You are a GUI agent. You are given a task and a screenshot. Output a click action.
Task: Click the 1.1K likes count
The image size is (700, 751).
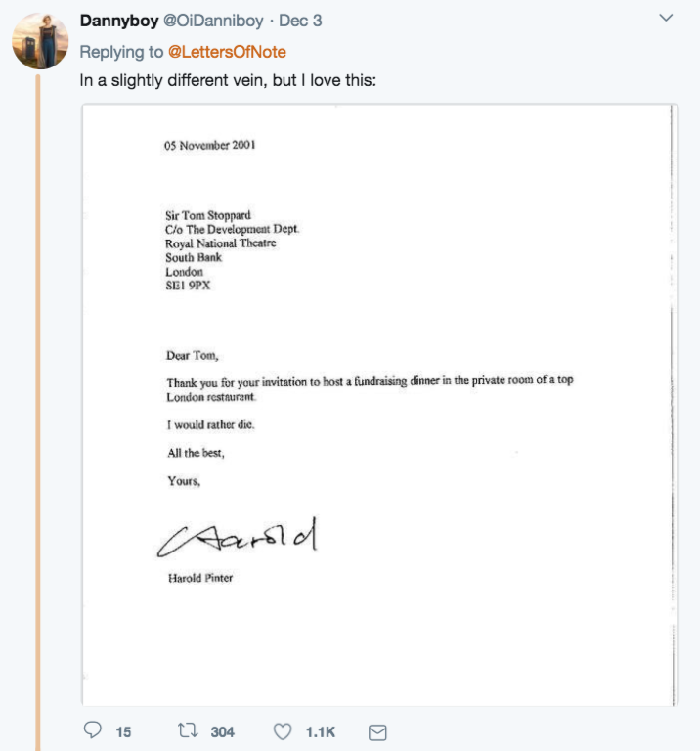point(320,731)
